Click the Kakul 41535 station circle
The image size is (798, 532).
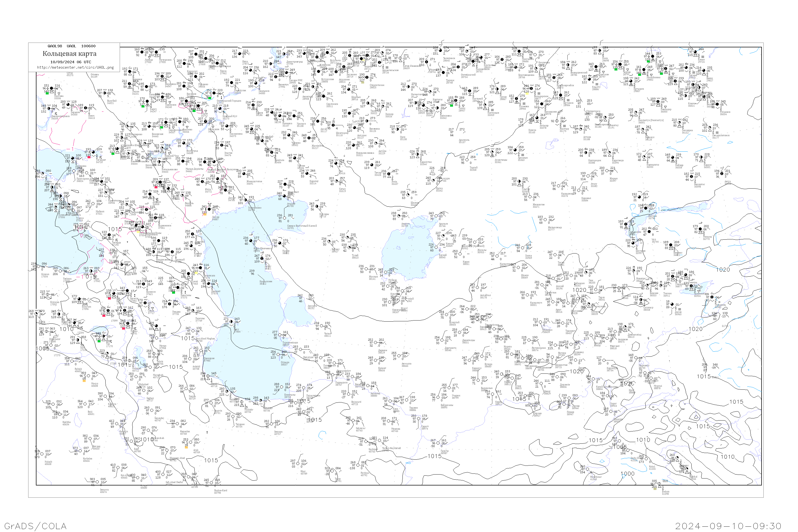pyautogui.click(x=647, y=459)
